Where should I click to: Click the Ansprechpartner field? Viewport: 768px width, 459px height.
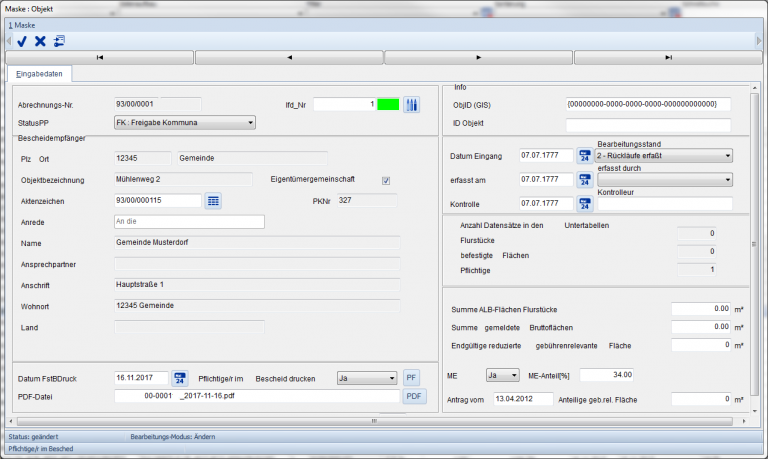click(257, 264)
